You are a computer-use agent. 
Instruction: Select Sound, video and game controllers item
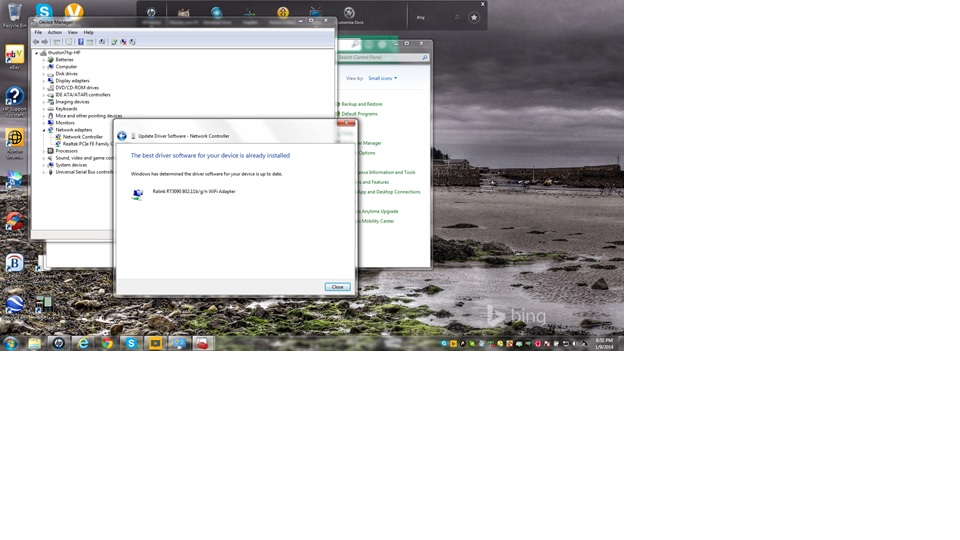(84, 158)
